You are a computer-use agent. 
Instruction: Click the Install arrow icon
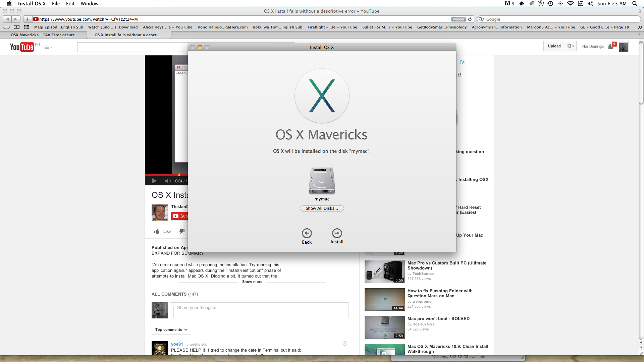coord(337,233)
